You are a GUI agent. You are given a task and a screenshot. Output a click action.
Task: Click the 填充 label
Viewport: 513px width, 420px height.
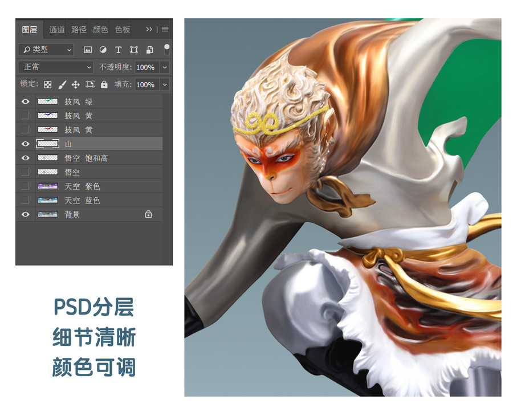[x=123, y=84]
